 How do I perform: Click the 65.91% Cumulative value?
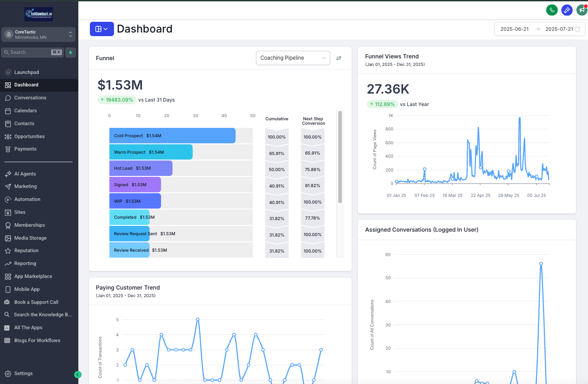pos(277,153)
